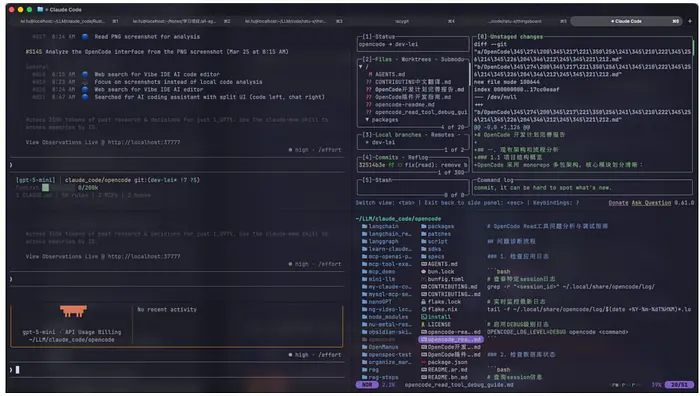Select the active Claude Code tab

(x=626, y=21)
